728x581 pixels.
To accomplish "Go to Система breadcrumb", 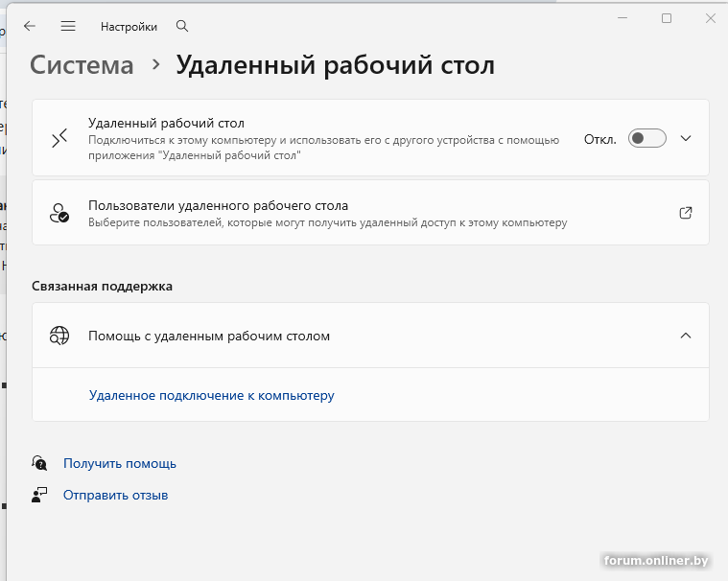I will [82, 65].
